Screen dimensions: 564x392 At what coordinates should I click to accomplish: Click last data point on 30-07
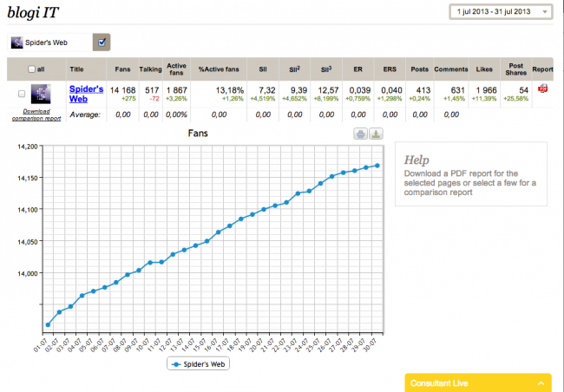pos(377,166)
